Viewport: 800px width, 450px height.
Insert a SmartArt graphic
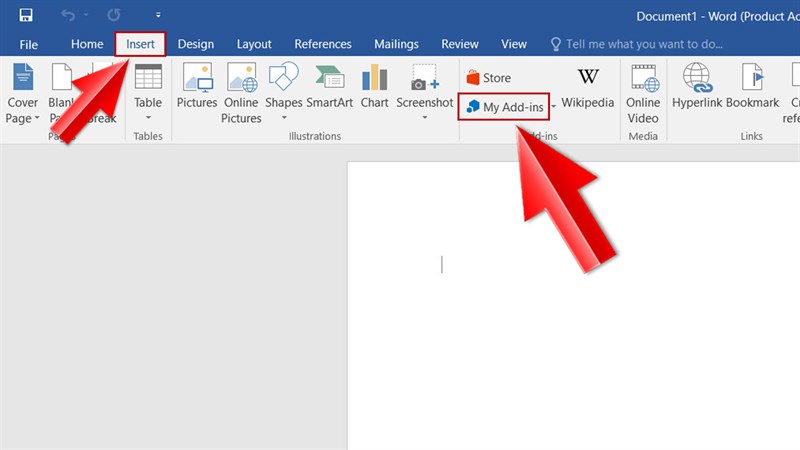(x=329, y=86)
